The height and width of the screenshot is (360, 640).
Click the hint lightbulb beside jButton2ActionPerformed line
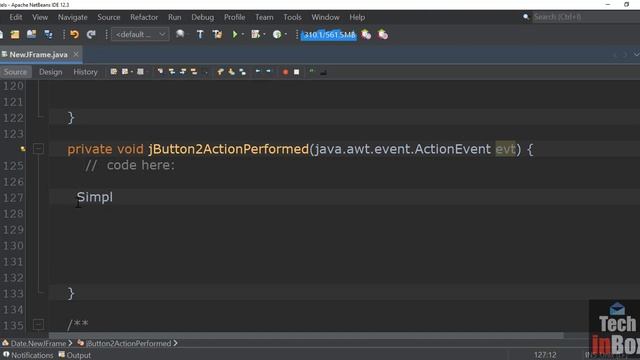coord(23,149)
